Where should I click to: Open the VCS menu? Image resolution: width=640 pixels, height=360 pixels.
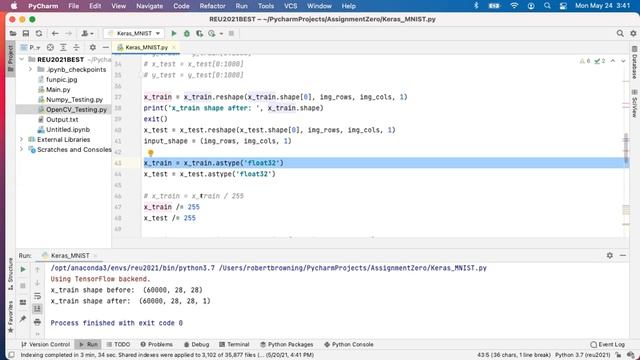pyautogui.click(x=291, y=6)
